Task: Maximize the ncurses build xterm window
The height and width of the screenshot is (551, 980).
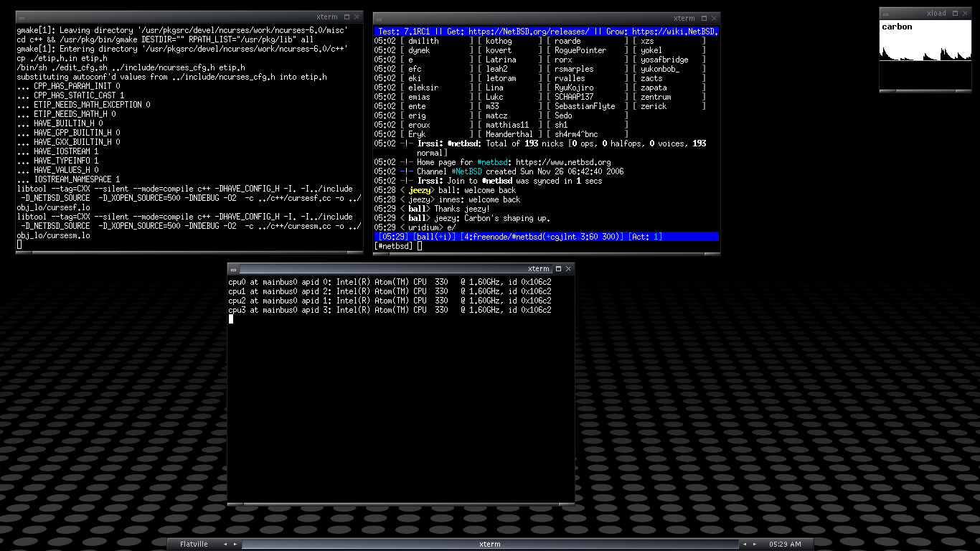Action: point(348,17)
